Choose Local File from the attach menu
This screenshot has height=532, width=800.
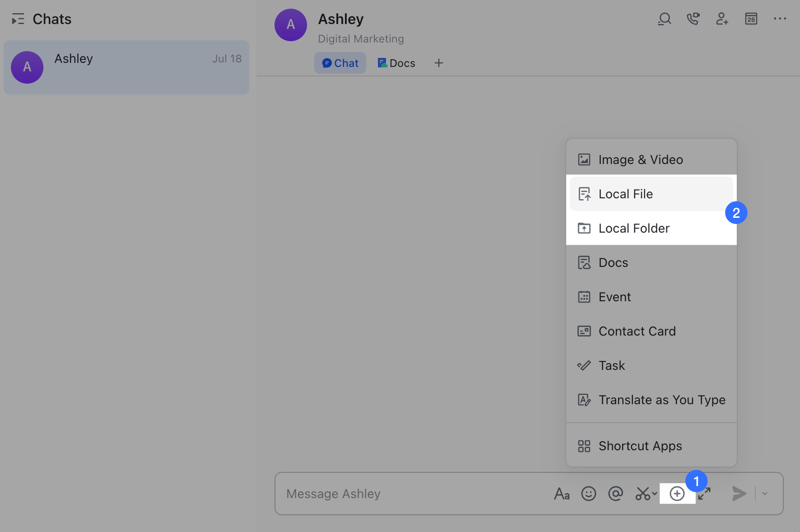tap(625, 194)
